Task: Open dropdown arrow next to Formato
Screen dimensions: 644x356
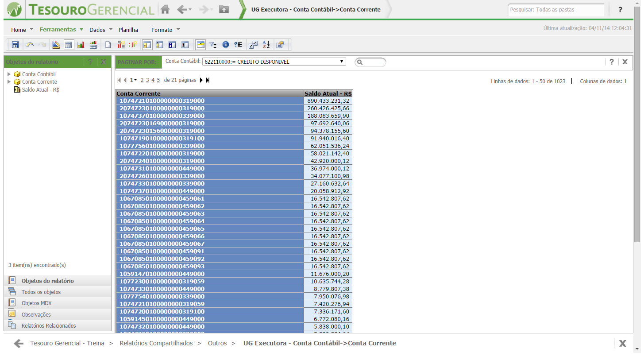Action: (x=178, y=30)
